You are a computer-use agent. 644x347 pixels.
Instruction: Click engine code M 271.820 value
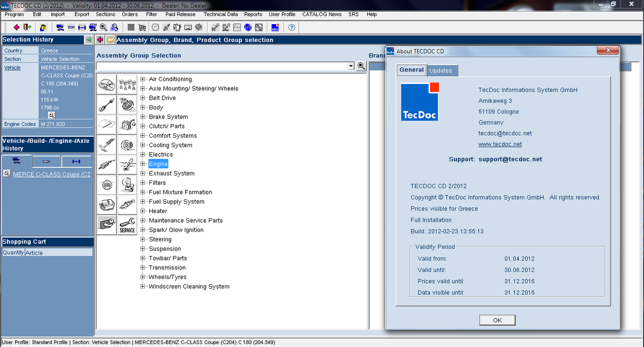click(53, 124)
